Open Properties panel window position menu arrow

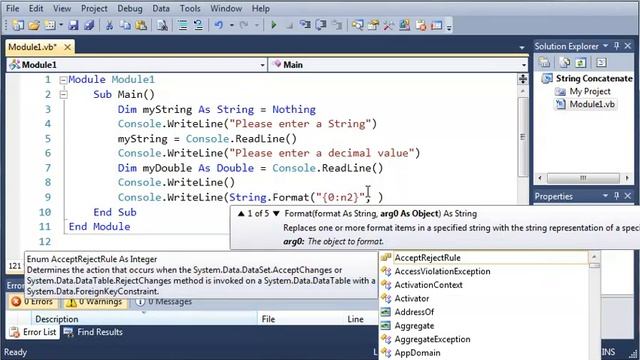point(605,196)
